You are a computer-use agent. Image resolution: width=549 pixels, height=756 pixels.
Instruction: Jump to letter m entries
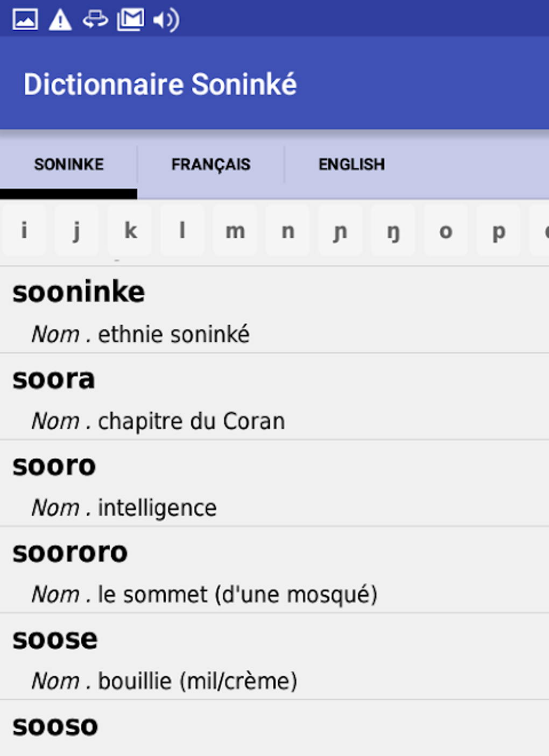pos(235,231)
